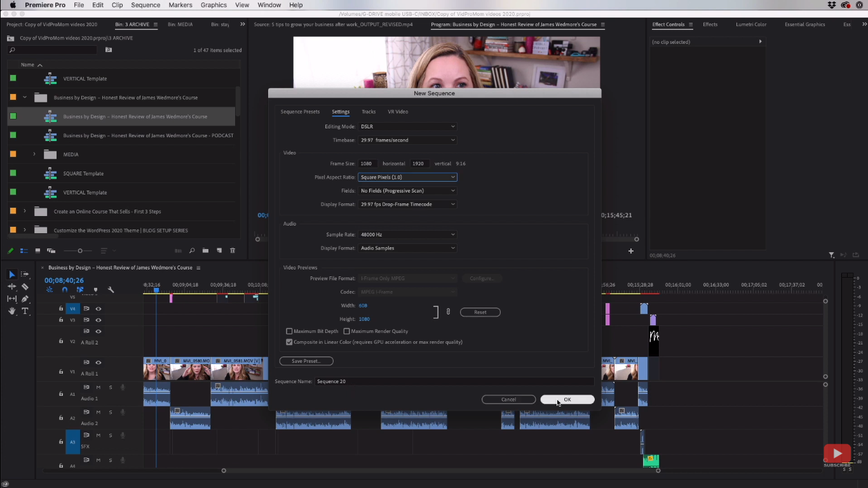Click the Save Preset button

pos(306,360)
